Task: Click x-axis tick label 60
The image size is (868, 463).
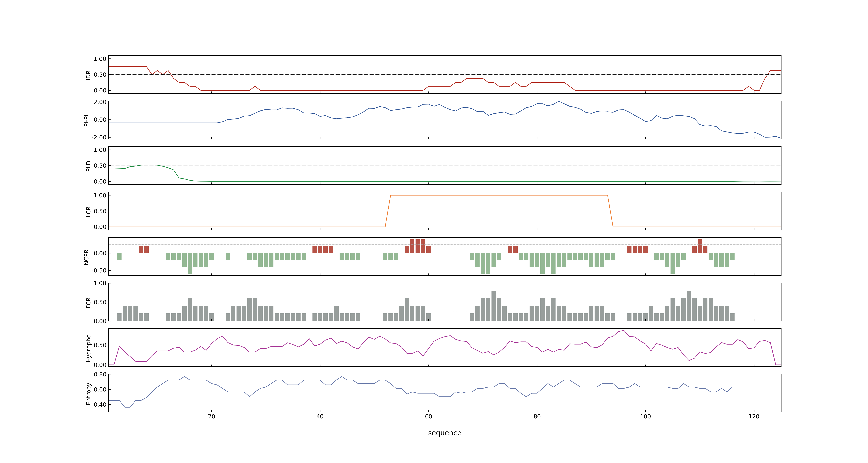Action: 428,416
